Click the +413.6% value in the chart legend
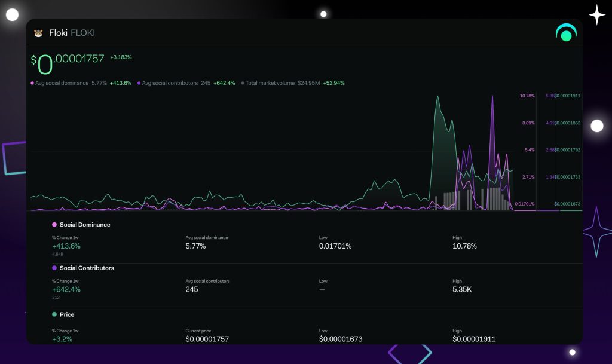Viewport: 612px width, 364px height. point(121,83)
